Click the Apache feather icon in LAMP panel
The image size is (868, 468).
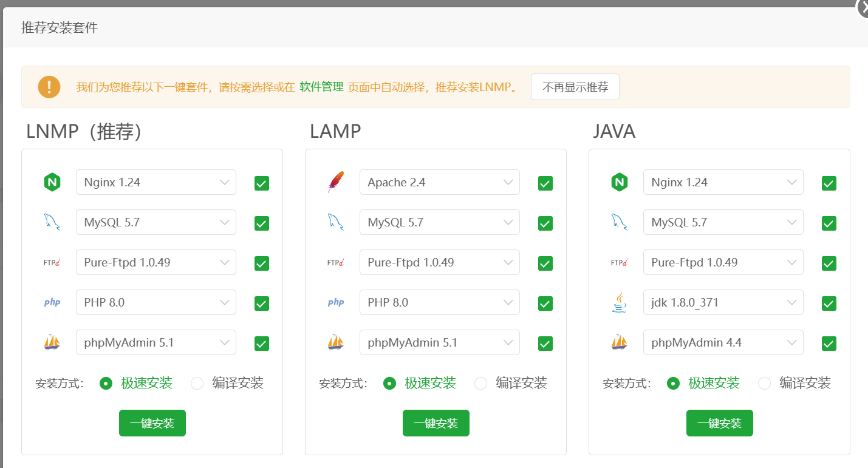click(336, 182)
